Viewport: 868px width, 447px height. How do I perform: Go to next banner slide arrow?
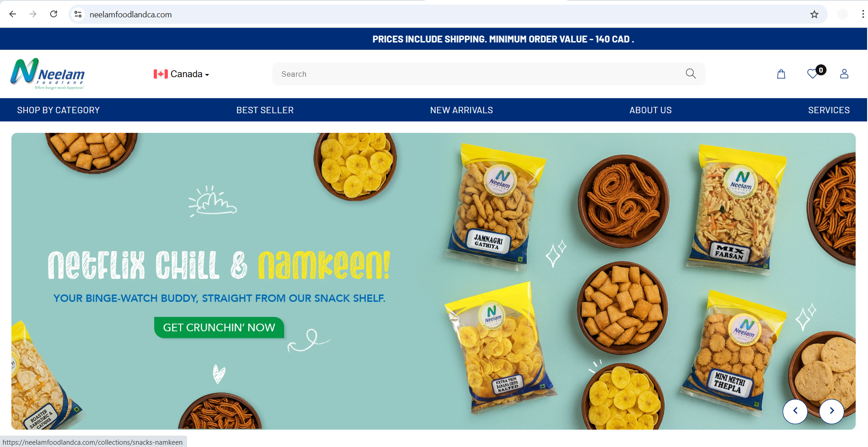(x=832, y=411)
